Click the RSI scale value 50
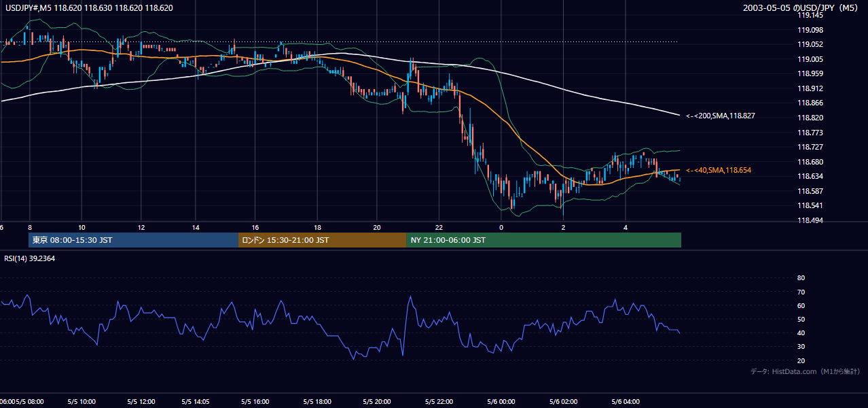This screenshot has width=868, height=408. [801, 319]
